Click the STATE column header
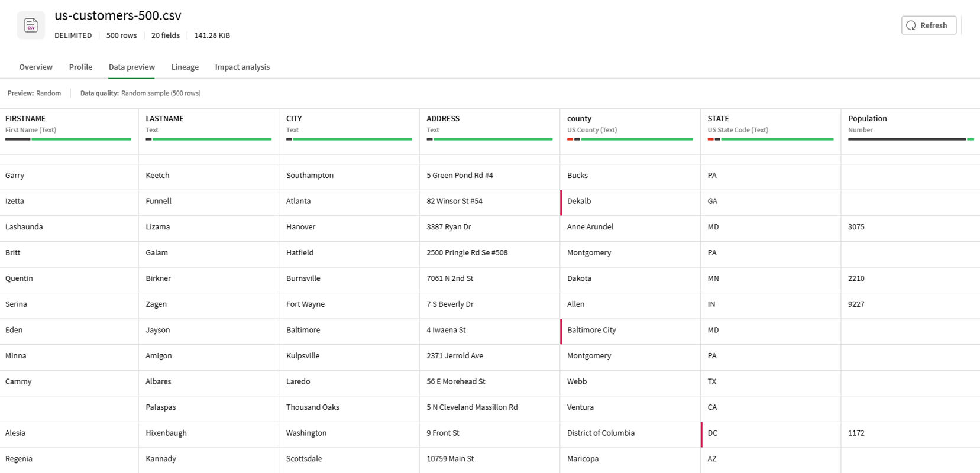980x473 pixels. 718,119
